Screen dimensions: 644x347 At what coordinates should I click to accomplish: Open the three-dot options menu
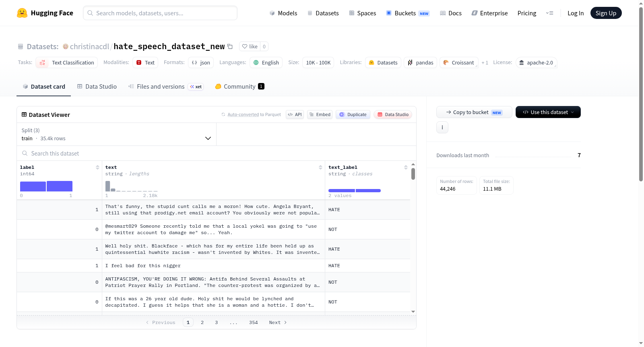[442, 127]
